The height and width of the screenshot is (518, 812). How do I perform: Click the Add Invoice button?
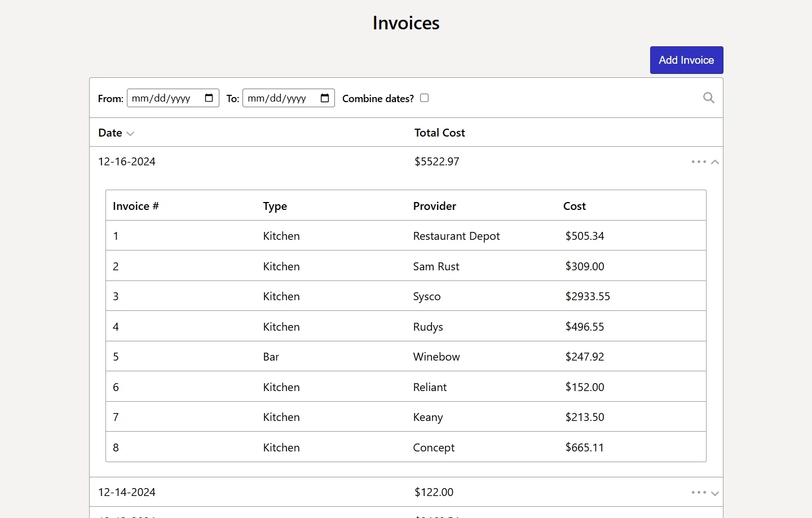point(686,60)
